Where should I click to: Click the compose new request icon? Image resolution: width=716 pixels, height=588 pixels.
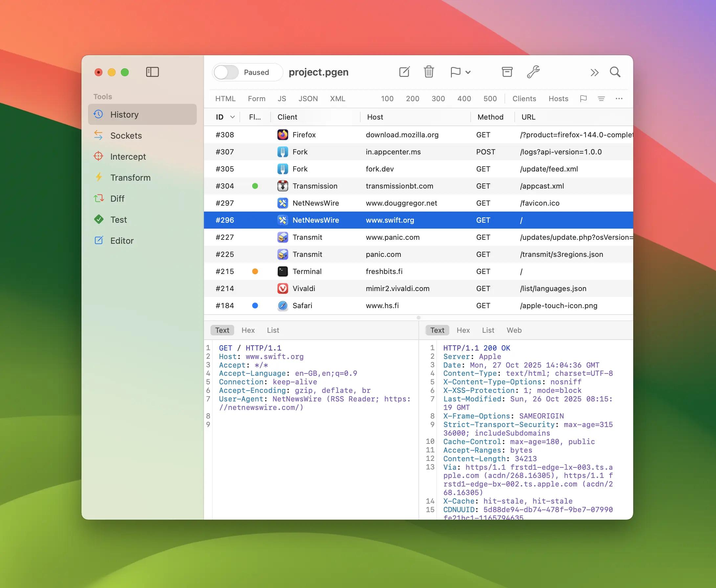[404, 72]
